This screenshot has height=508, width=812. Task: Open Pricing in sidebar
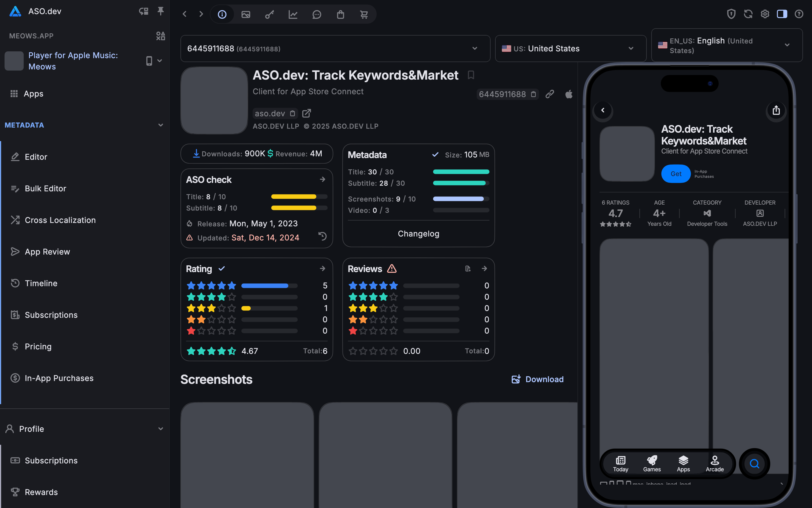coord(85,346)
